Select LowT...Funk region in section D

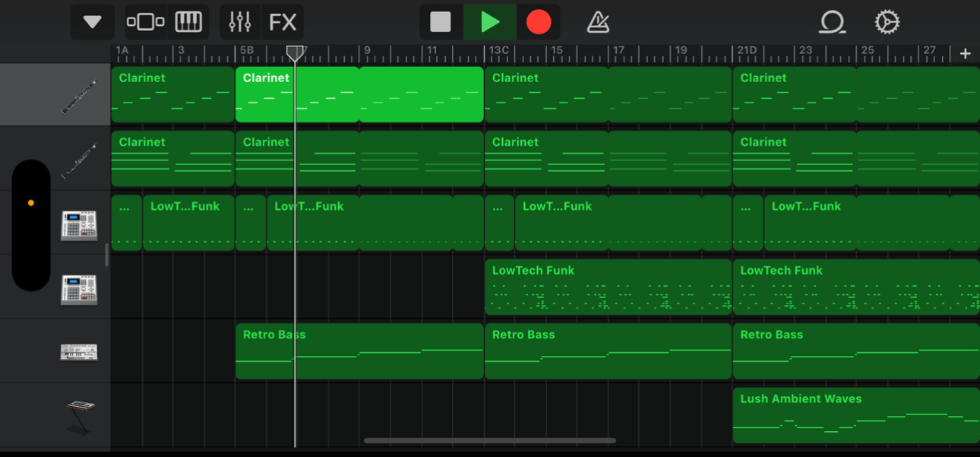click(x=871, y=223)
